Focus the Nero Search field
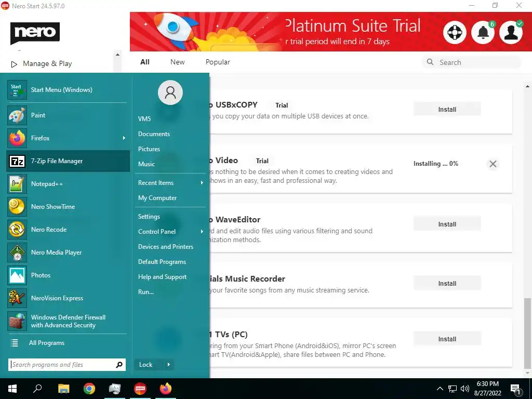 472,62
